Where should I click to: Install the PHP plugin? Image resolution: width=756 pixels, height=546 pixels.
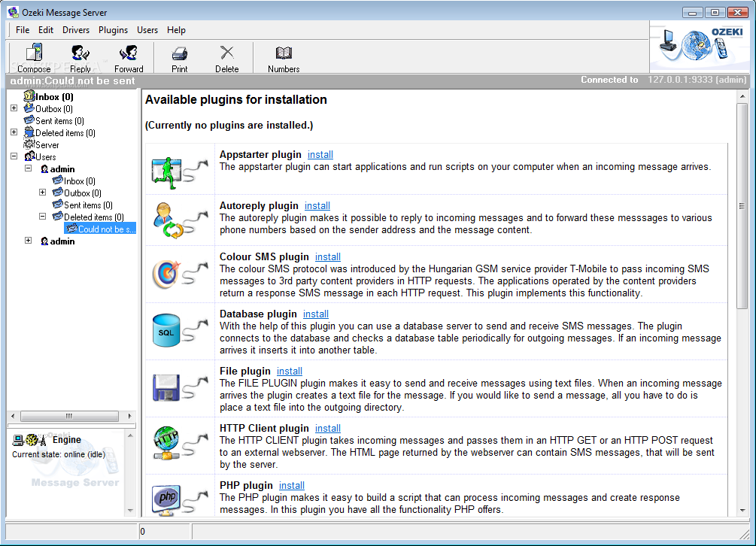[292, 486]
